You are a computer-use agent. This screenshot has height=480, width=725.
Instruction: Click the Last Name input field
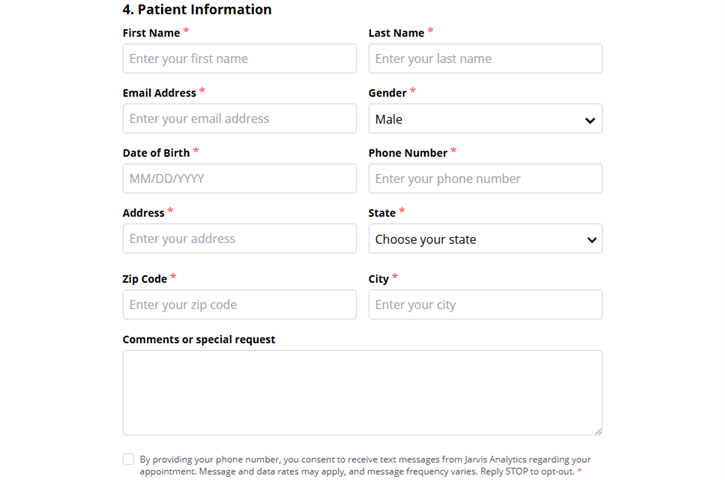pos(485,59)
